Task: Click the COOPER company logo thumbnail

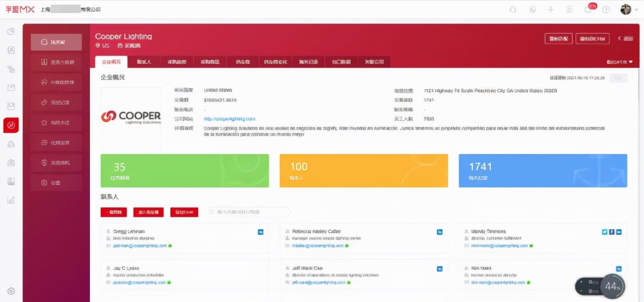Action: (131, 119)
